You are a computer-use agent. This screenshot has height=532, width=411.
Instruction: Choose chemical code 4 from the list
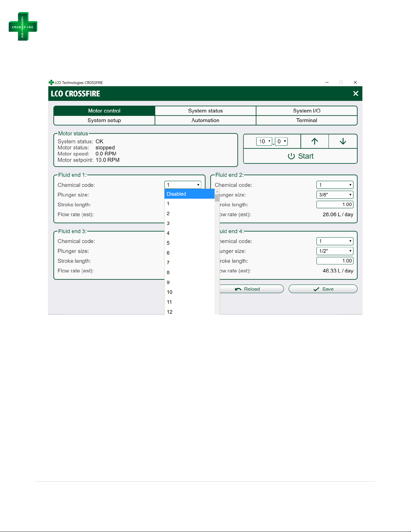[190, 233]
